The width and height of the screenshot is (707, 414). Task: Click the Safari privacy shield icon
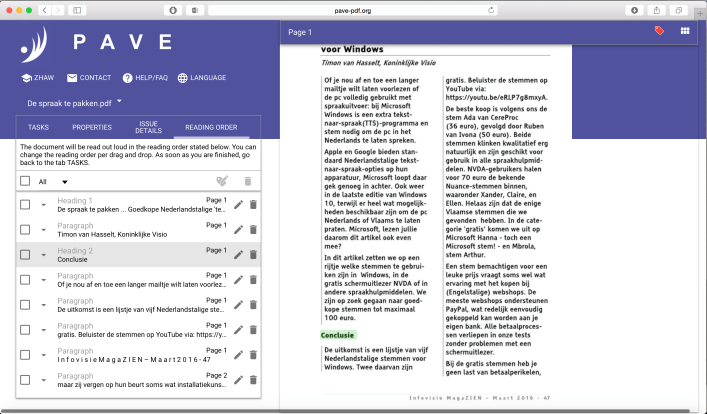(x=173, y=10)
